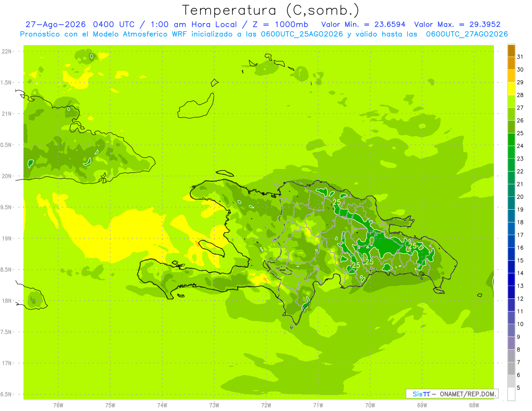
Task: Click the '72W' longitude label
Action: [x=266, y=405]
